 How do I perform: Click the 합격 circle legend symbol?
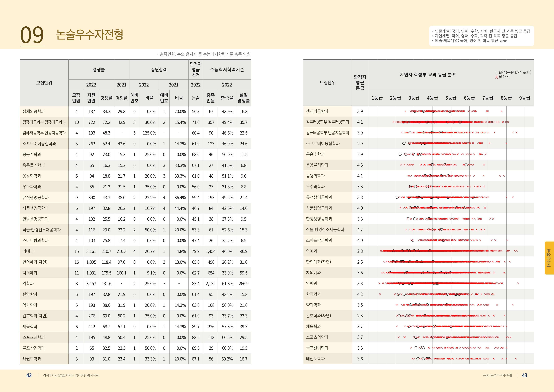[x=496, y=72]
